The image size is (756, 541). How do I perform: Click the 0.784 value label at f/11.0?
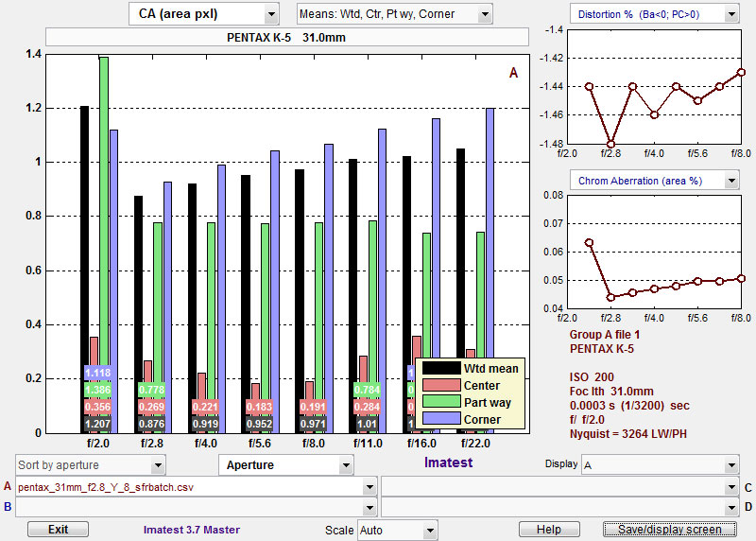point(367,390)
